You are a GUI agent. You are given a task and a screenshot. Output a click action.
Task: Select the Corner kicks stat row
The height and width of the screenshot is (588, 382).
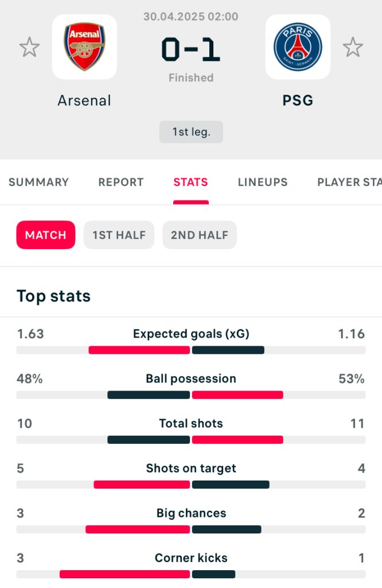click(x=191, y=564)
